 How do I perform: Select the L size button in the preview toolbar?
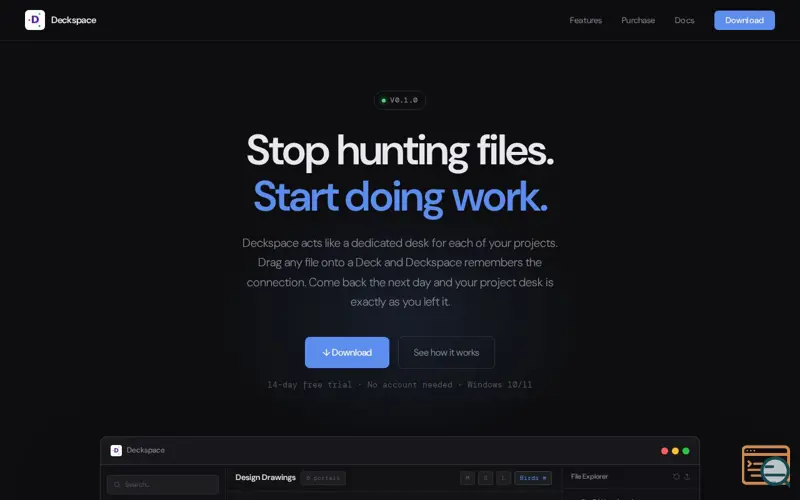pyautogui.click(x=503, y=478)
